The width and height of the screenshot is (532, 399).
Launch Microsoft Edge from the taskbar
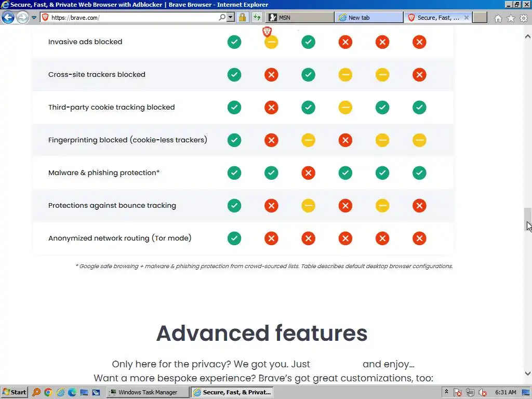(72, 392)
